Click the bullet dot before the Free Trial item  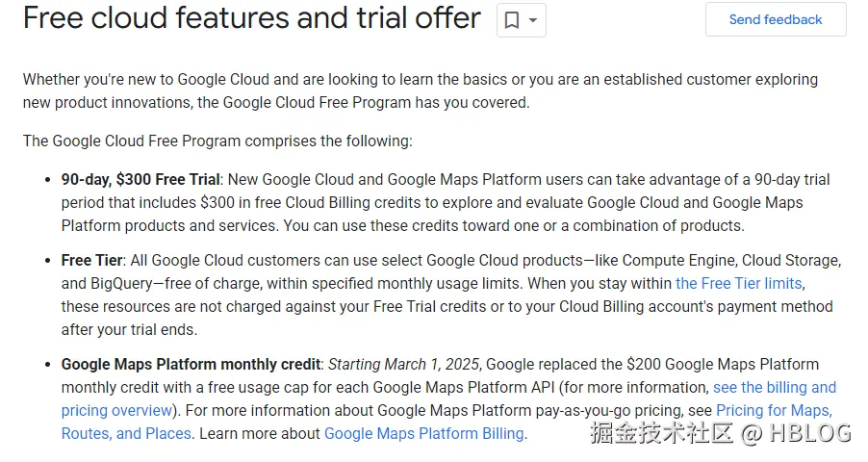[x=49, y=180]
